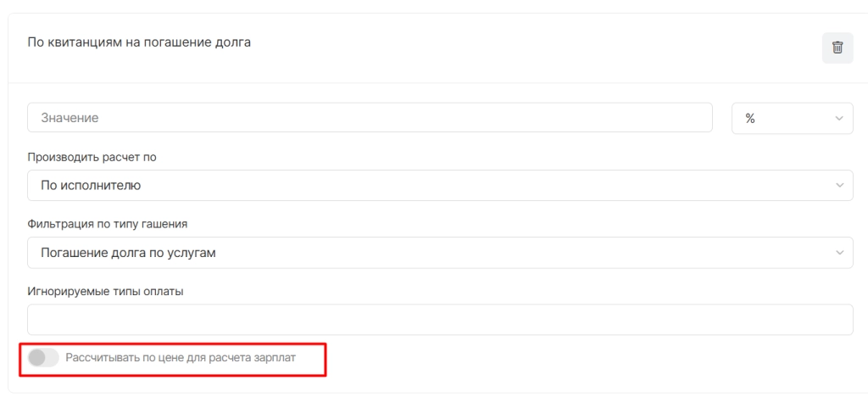This screenshot has height=397, width=868.
Task: Focus the Значение input field
Action: [x=370, y=117]
